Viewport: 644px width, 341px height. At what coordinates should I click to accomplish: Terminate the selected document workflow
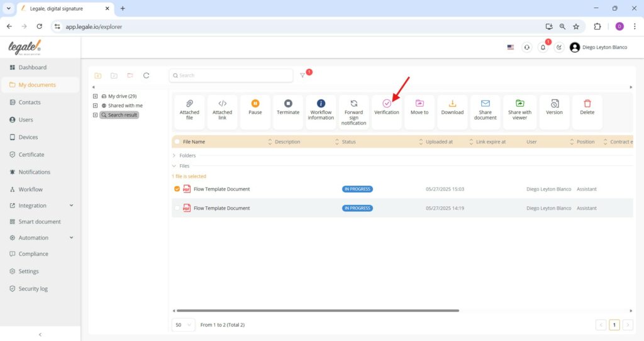pyautogui.click(x=288, y=112)
